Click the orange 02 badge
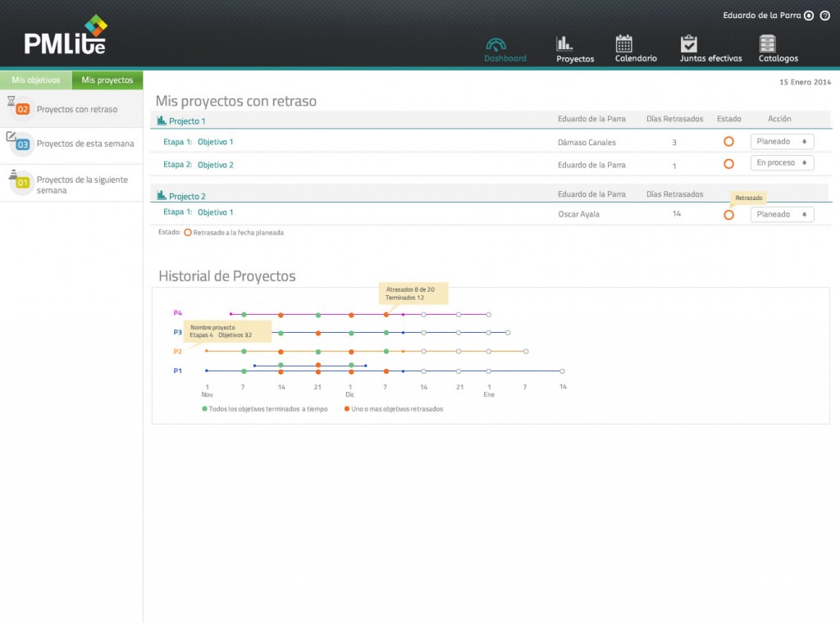Viewport: 840px width, 623px height. pyautogui.click(x=22, y=109)
